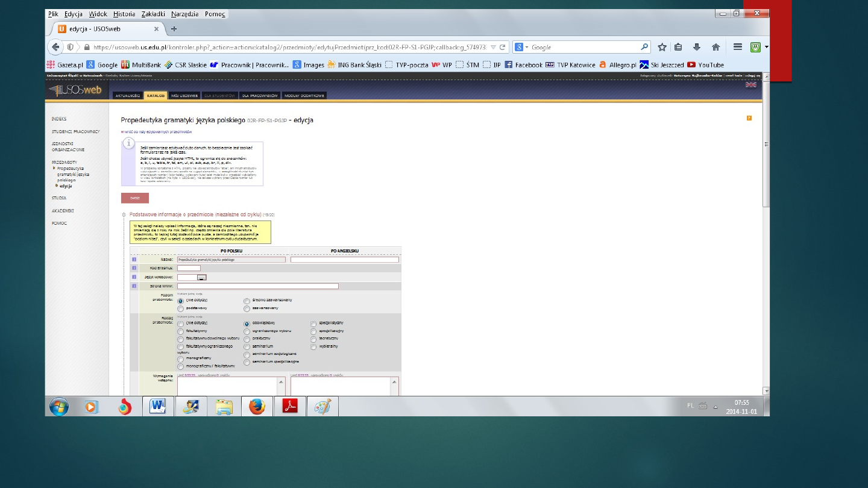Click the red ZAPISZ button
Image resolution: width=868 pixels, height=488 pixels.
pos(134,198)
